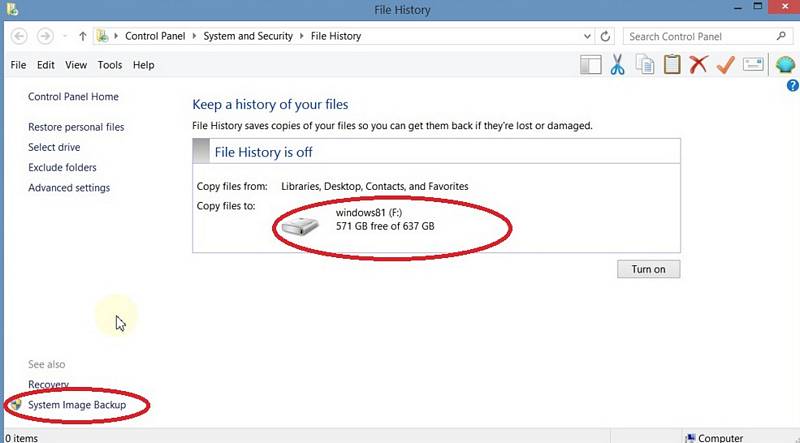Viewport: 800px width, 443px height.
Task: Click the Copy toolbar icon
Action: pyautogui.click(x=645, y=65)
